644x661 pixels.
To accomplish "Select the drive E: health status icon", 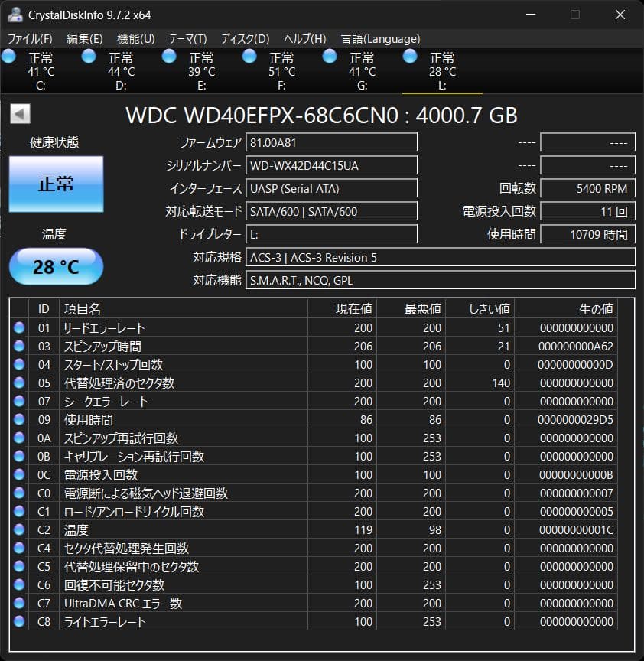I will pos(169,56).
